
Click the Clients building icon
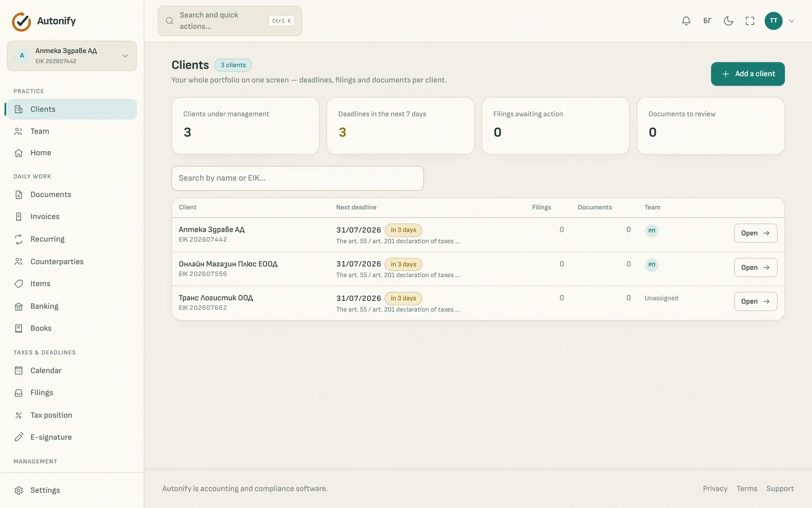point(19,109)
